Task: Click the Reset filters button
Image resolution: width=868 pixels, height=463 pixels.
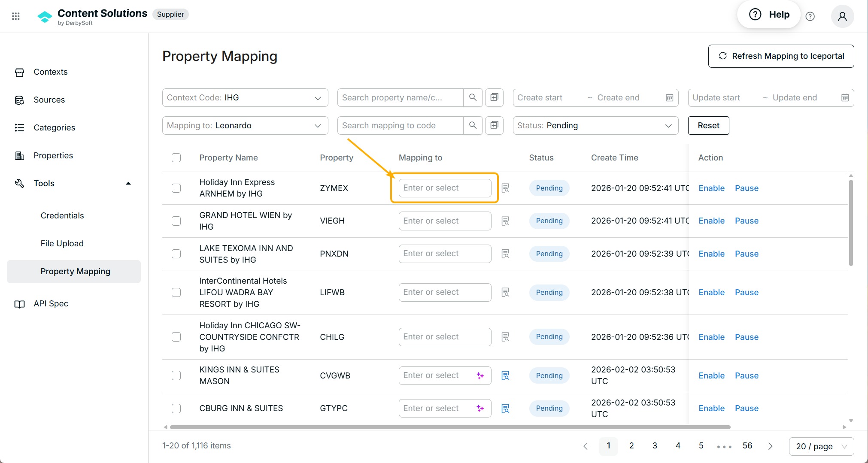Action: 708,125
